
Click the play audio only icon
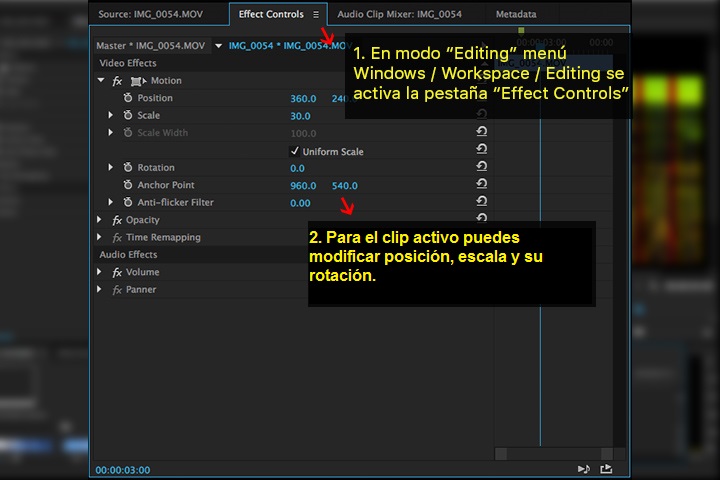584,469
